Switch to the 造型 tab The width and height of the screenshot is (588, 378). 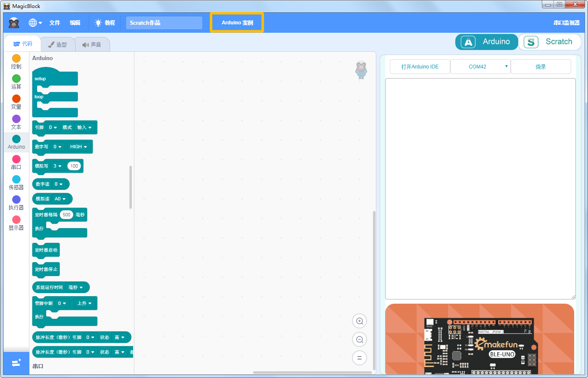coord(58,45)
